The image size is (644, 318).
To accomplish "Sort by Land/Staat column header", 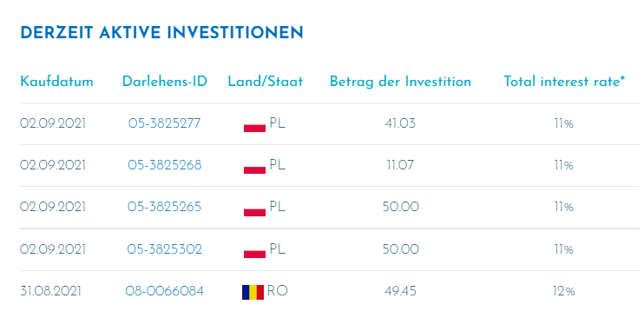I will tap(266, 82).
